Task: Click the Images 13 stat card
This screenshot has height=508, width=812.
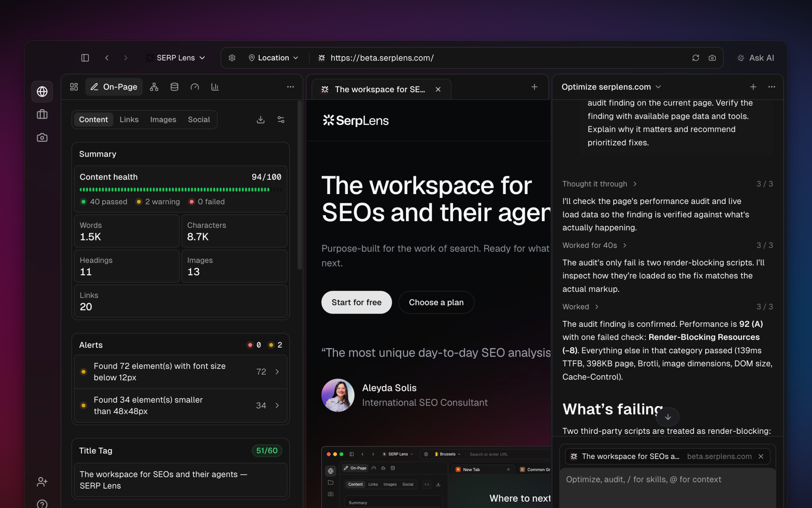Action: coord(234,266)
